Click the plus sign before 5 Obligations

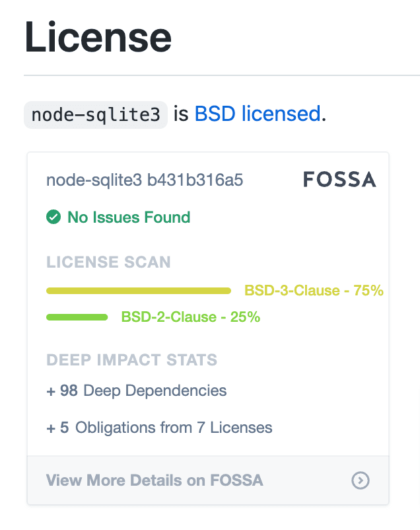51,428
